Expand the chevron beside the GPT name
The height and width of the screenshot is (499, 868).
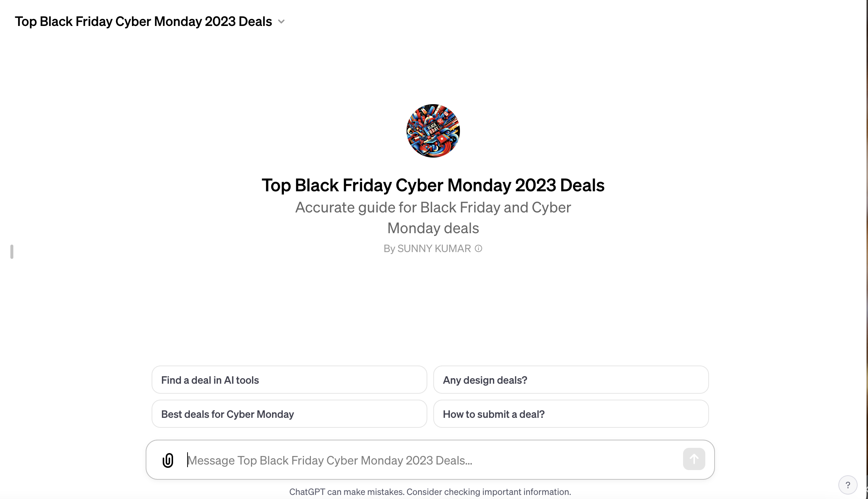[x=281, y=22]
